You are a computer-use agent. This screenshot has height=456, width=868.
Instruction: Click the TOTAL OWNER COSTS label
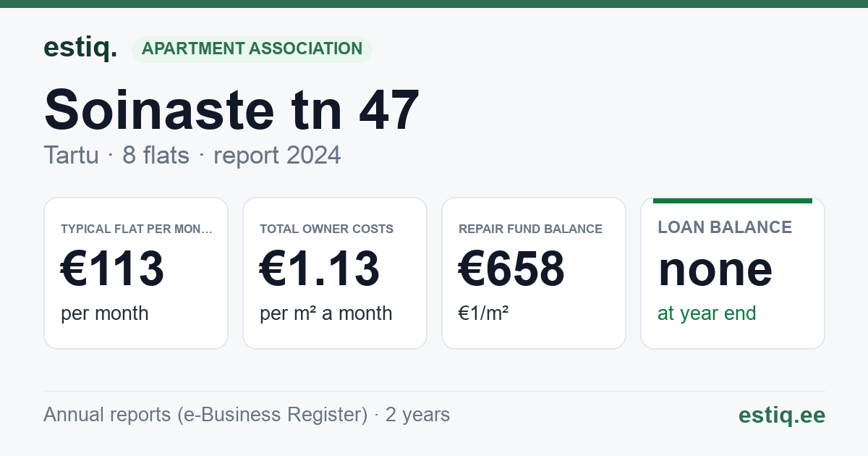(326, 229)
